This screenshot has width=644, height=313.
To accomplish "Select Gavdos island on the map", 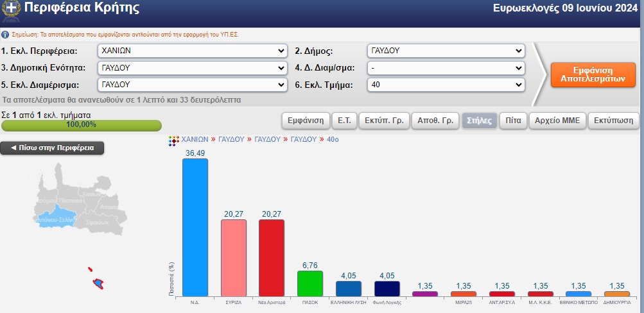I will coord(99,283).
